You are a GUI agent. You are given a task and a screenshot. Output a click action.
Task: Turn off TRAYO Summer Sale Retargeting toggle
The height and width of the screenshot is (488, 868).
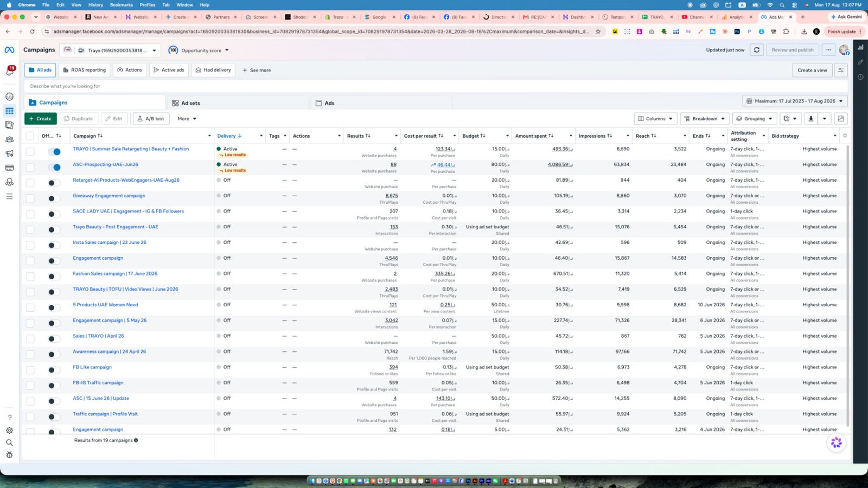(54, 152)
